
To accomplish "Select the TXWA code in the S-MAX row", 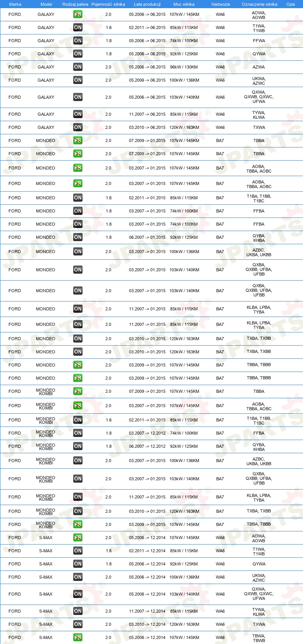I will (x=259, y=624).
